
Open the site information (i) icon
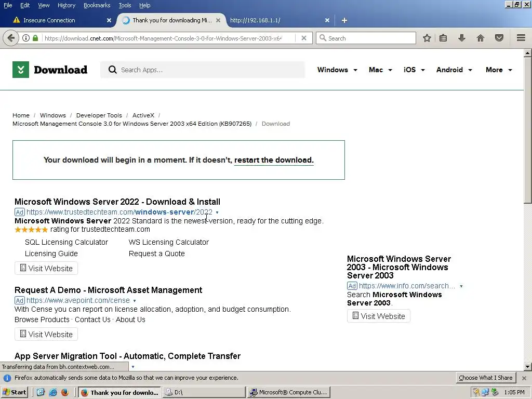26,38
